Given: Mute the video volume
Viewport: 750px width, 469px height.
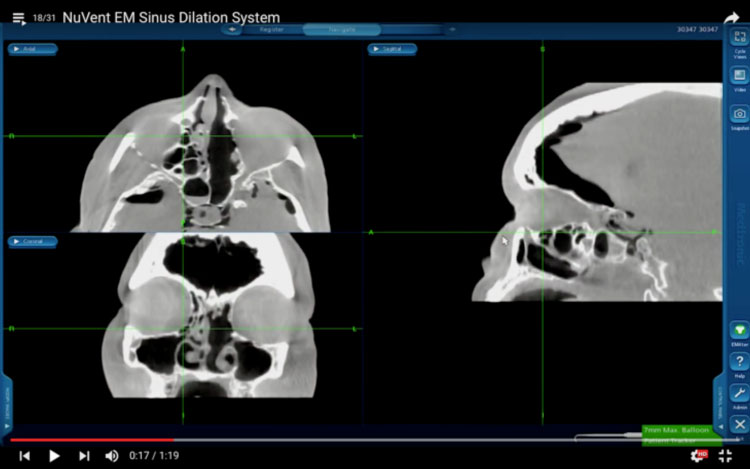Looking at the screenshot, I should pos(111,456).
